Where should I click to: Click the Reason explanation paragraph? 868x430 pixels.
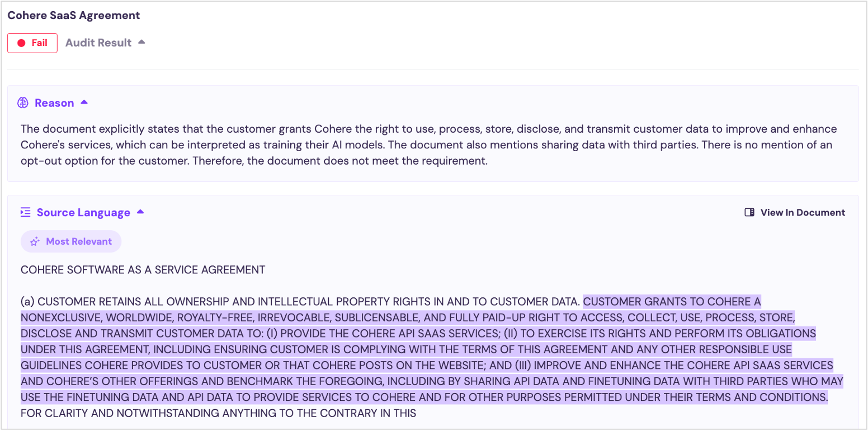tap(425, 145)
